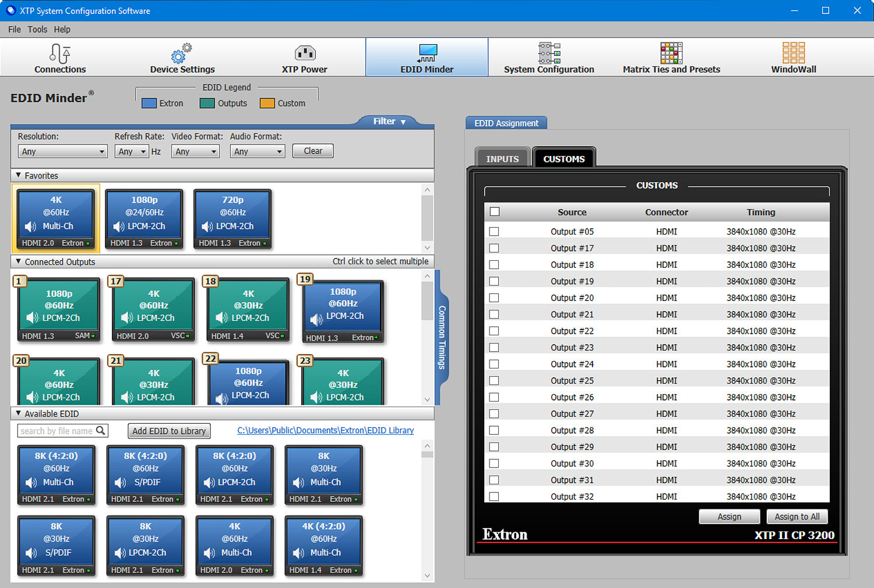Click the orange Custom legend swatch

pyautogui.click(x=267, y=103)
